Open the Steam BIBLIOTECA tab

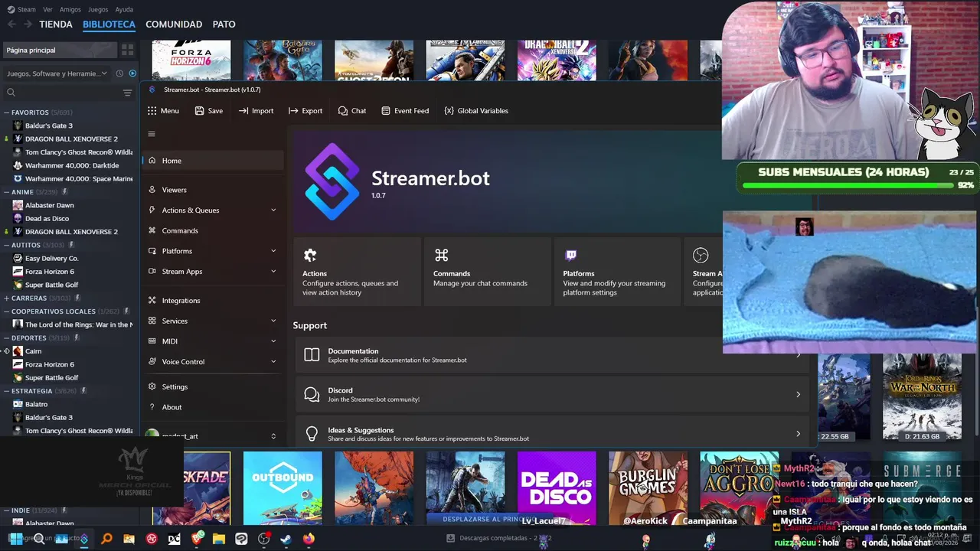tap(109, 24)
